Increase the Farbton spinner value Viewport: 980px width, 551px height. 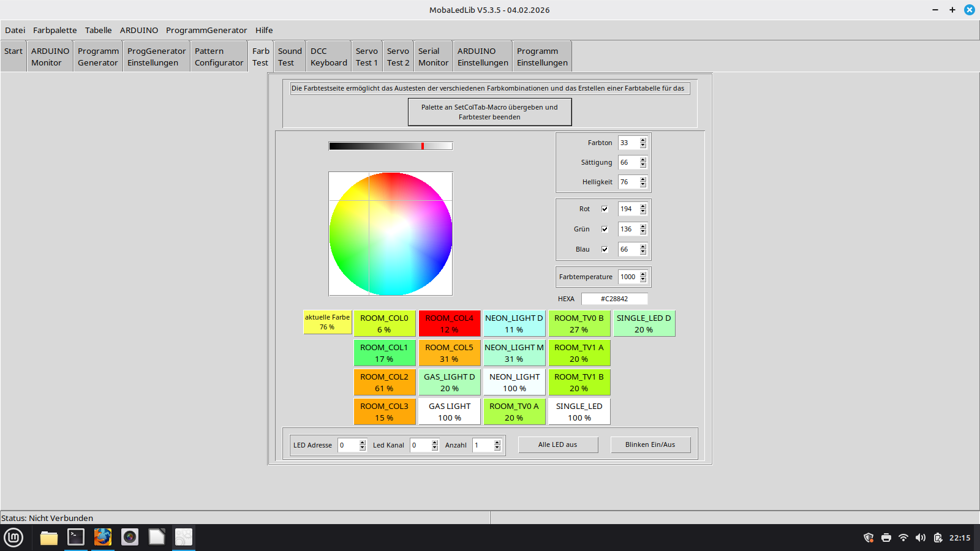(643, 140)
